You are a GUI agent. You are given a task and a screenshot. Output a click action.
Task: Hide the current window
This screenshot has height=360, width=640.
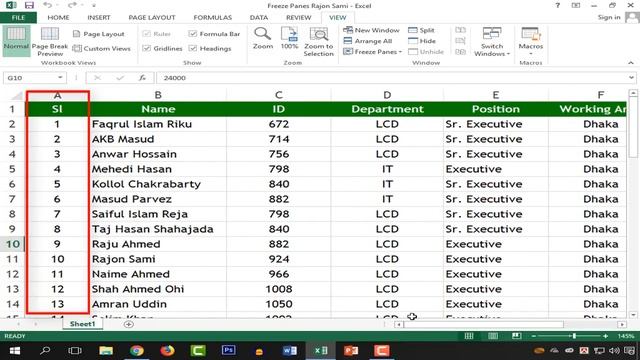click(422, 41)
